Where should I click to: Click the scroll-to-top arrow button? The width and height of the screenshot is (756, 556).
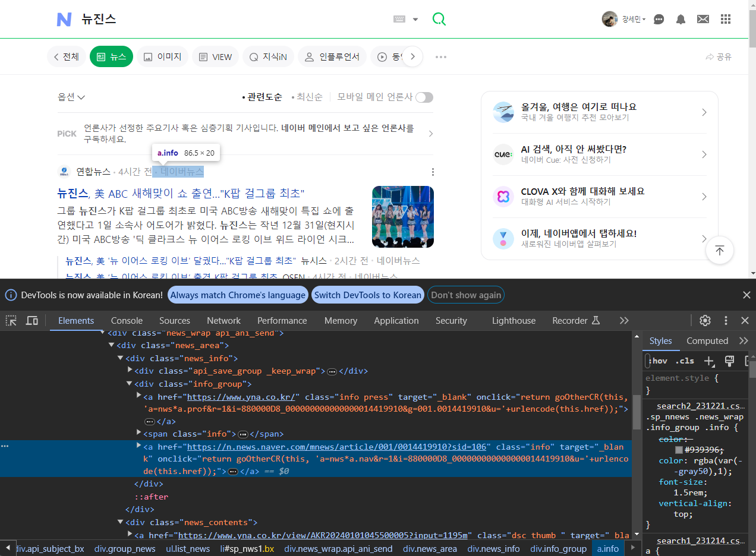pos(719,250)
